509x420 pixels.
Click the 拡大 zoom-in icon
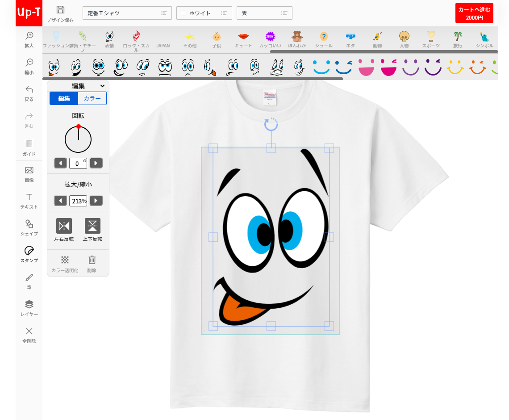(x=29, y=36)
